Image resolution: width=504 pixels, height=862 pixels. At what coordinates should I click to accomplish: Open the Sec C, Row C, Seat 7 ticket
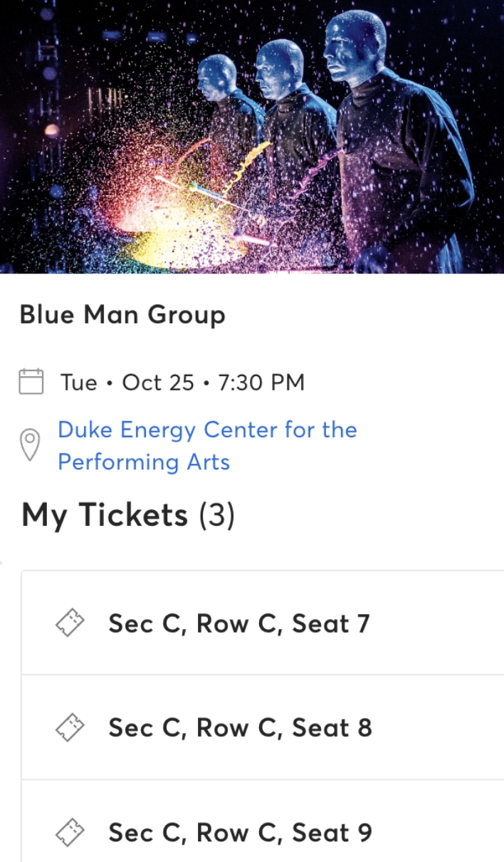pyautogui.click(x=238, y=623)
